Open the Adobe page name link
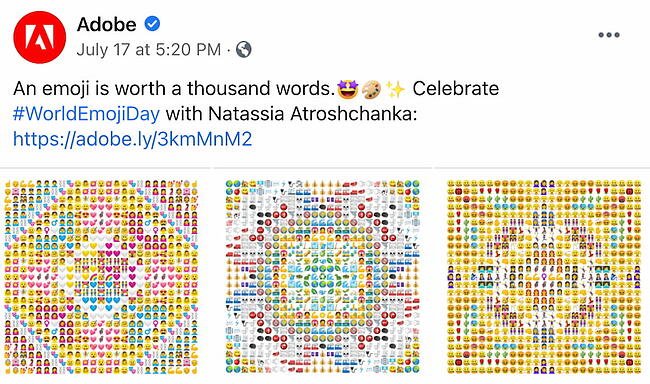 tap(107, 24)
